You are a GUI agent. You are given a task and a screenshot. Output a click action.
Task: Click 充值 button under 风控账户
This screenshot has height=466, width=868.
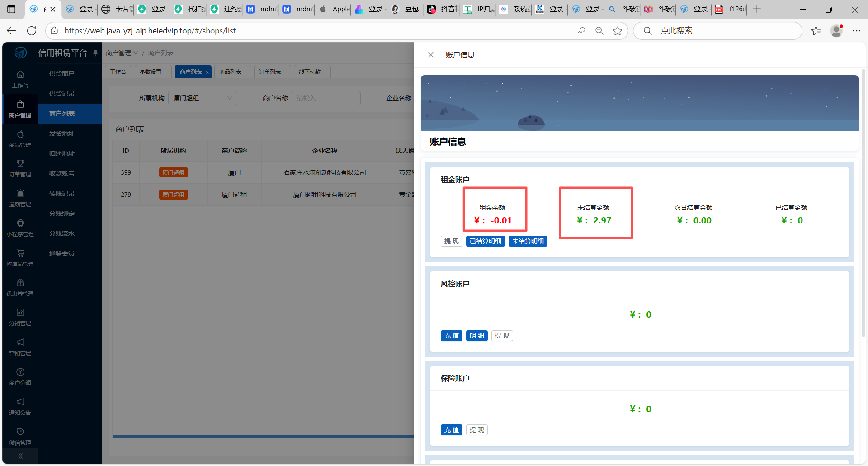click(x=451, y=336)
